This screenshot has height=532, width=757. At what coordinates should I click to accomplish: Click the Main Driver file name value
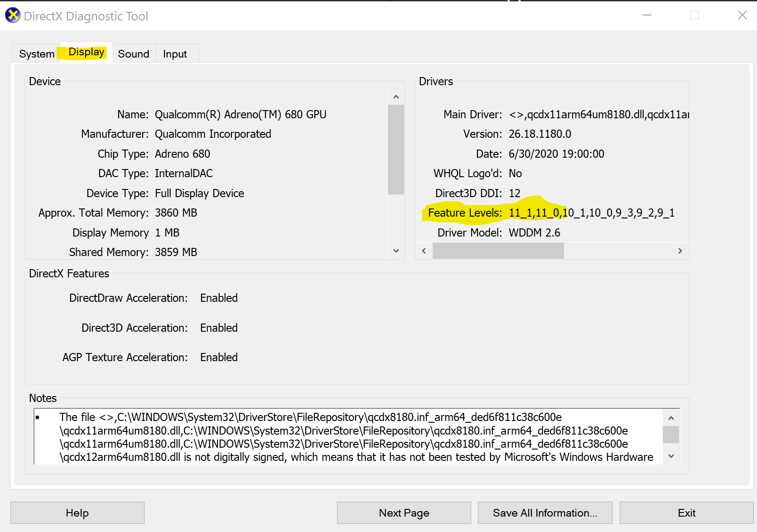pyautogui.click(x=599, y=115)
